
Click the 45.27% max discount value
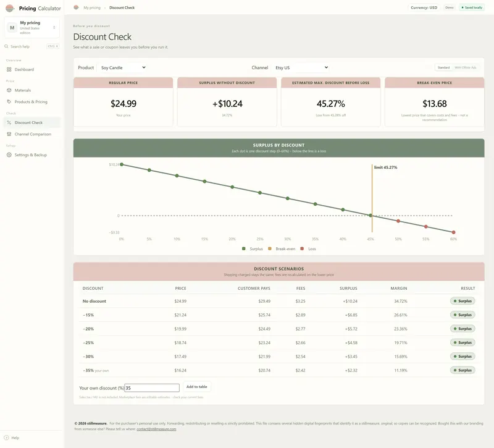click(x=330, y=104)
